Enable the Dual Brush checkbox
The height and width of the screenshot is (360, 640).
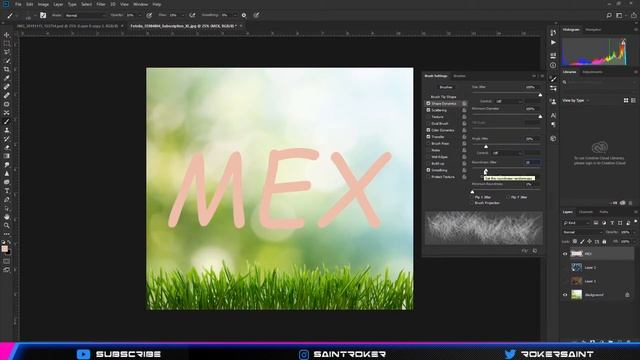click(x=428, y=123)
